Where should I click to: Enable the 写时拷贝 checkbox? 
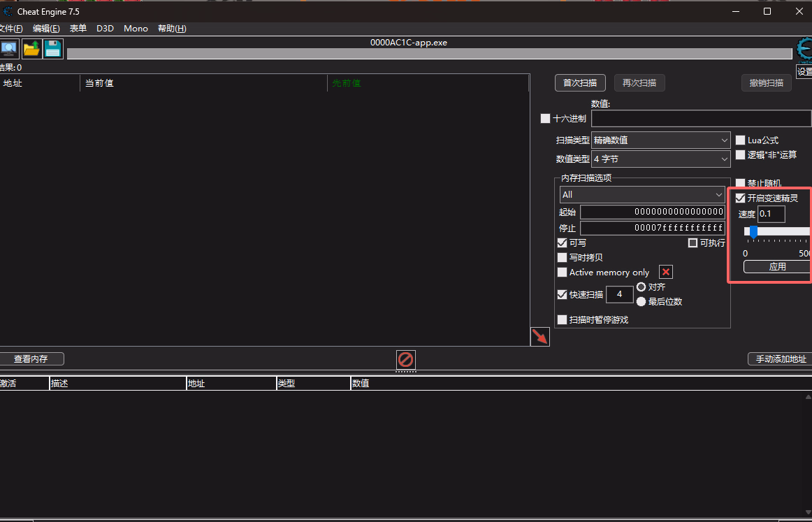point(562,257)
